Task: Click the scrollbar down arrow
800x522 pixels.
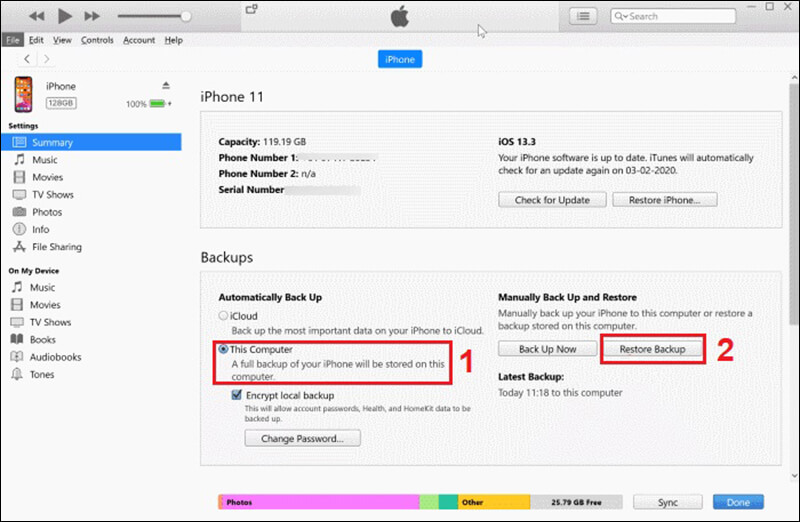Action: (x=794, y=476)
